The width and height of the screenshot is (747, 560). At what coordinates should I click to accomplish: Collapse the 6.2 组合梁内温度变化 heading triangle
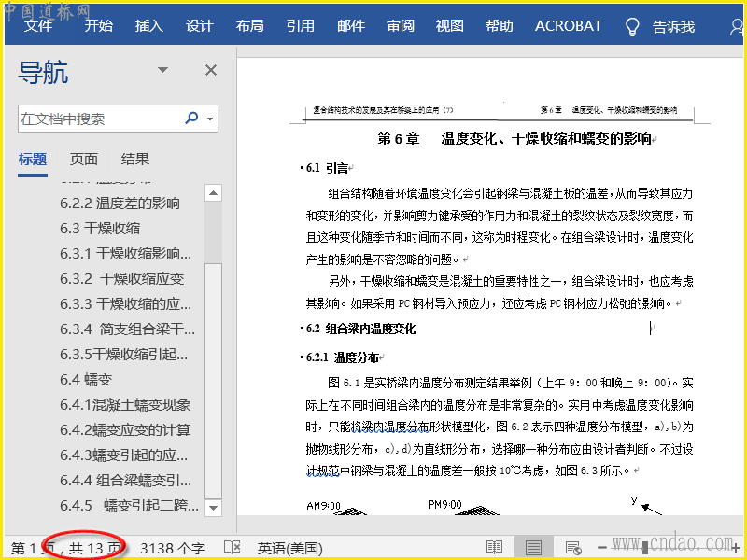pyautogui.click(x=302, y=329)
